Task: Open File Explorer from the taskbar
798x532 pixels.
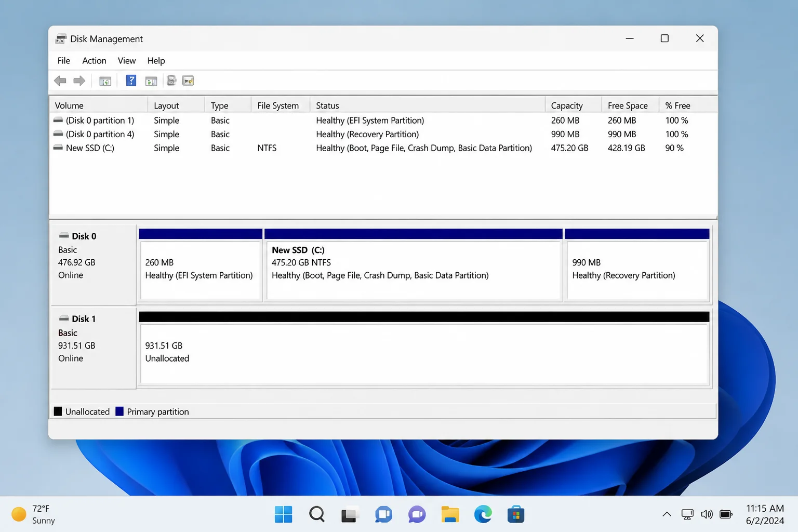Action: tap(450, 514)
